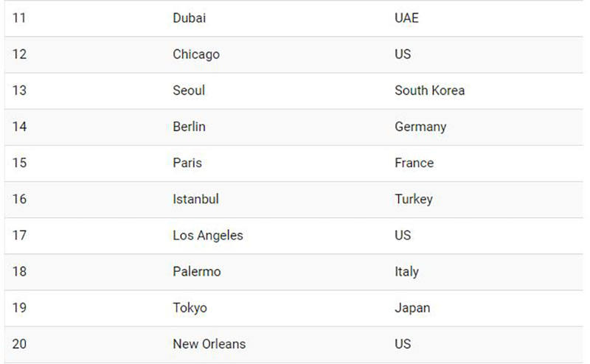Image resolution: width=590 pixels, height=364 pixels.
Task: Click the Chicago city name
Action: [195, 54]
